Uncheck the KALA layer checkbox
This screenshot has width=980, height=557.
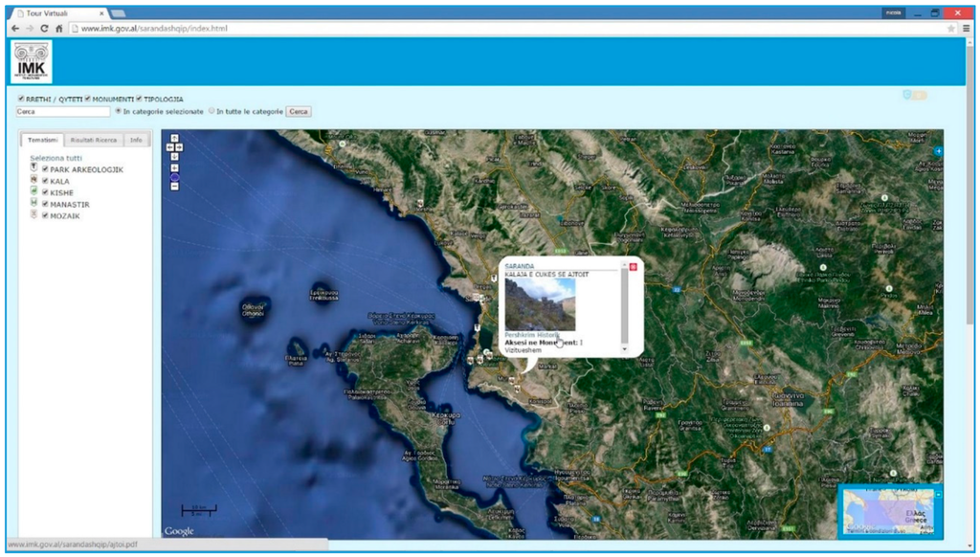(45, 181)
